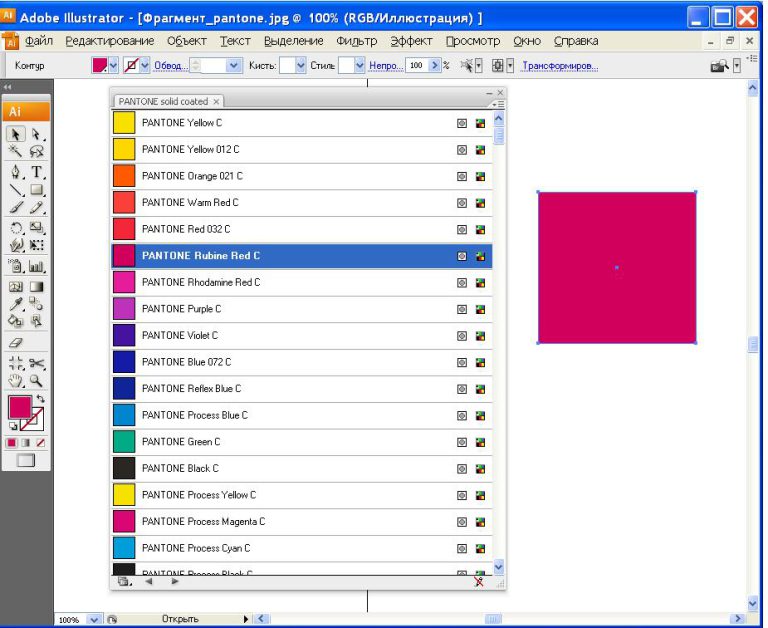Image resolution: width=768 pixels, height=628 pixels.
Task: Select the Type tool
Action: click(36, 172)
